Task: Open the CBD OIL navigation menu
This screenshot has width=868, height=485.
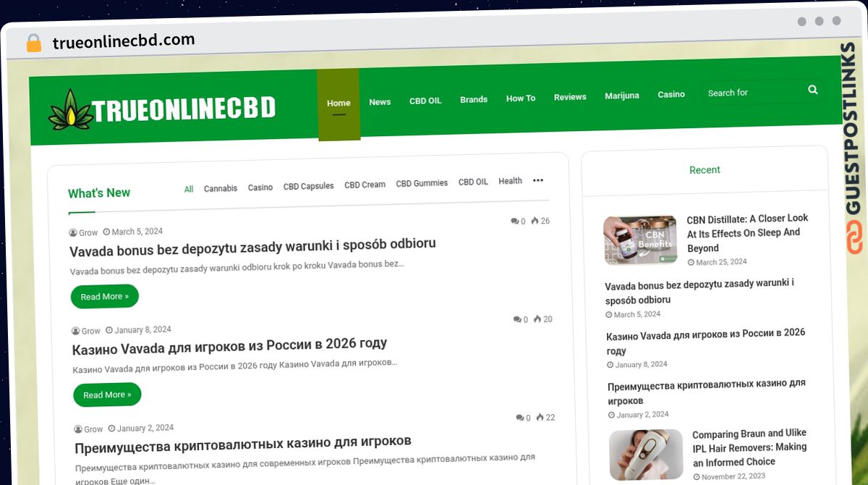Action: (x=425, y=101)
